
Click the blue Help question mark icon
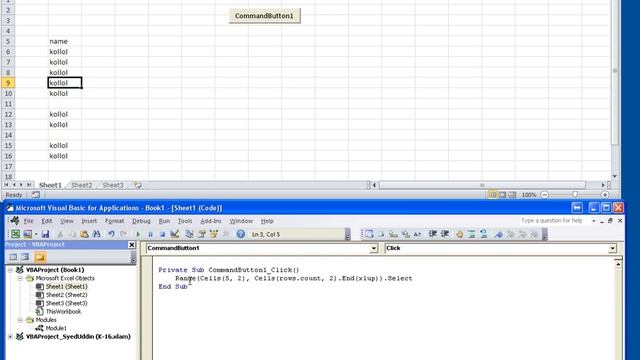pos(240,234)
